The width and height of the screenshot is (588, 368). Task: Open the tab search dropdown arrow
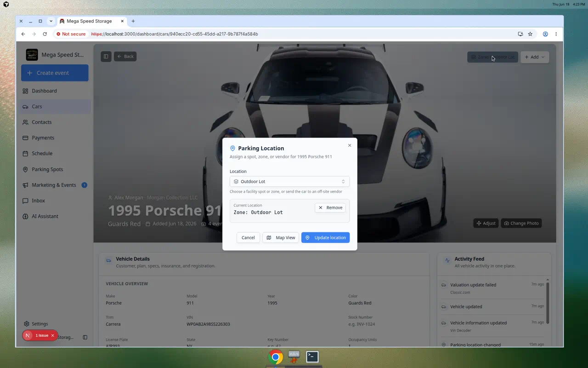pos(51,21)
